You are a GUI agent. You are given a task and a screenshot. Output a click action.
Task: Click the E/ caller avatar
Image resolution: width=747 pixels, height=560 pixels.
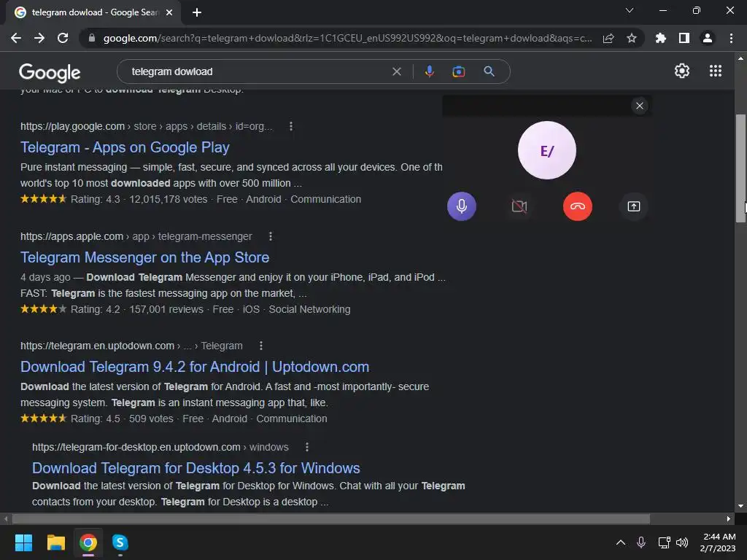(x=547, y=150)
